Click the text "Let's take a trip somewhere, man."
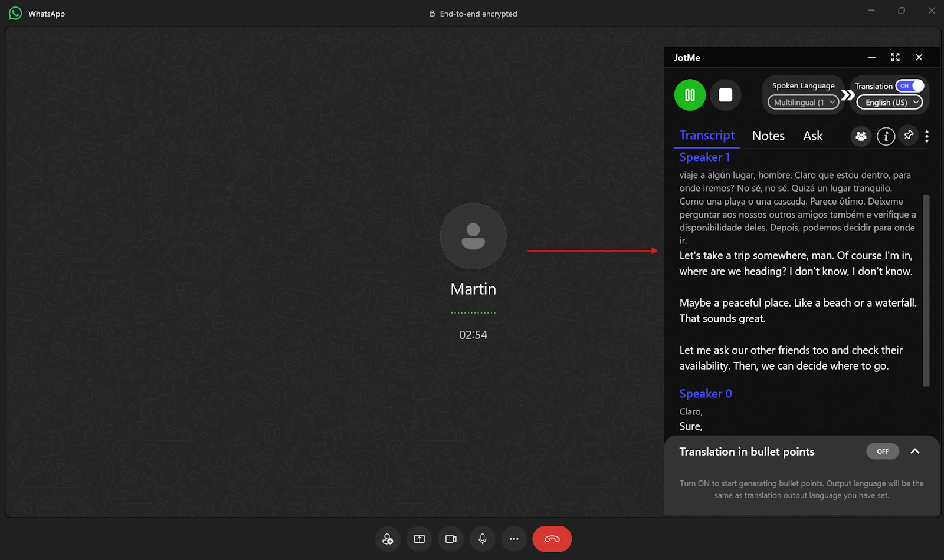Viewport: 944px width, 560px height. click(x=756, y=255)
